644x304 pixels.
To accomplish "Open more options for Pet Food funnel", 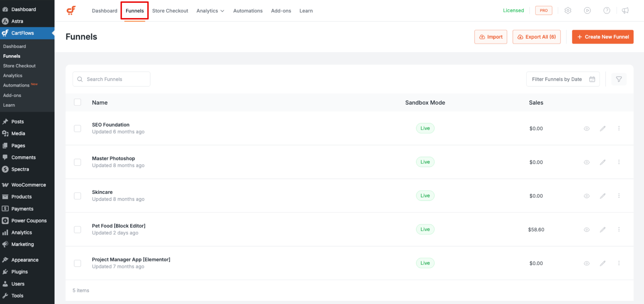I will pos(619,230).
